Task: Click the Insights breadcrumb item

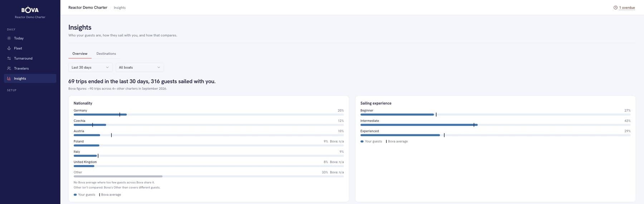Action: click(x=119, y=8)
